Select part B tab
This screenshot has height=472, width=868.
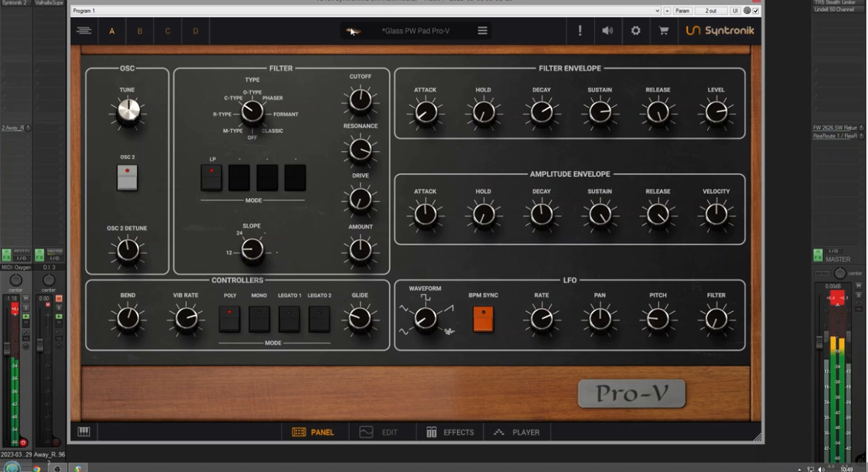click(140, 31)
